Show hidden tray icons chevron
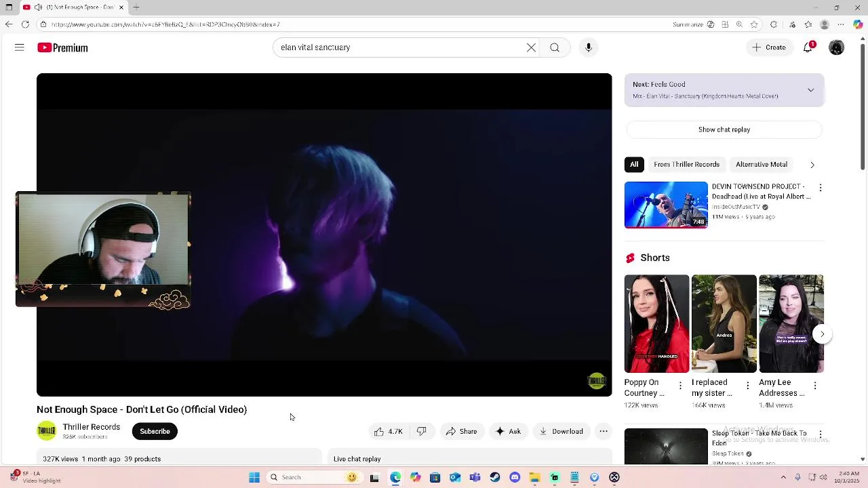Viewport: 868px width, 488px height. point(783,477)
